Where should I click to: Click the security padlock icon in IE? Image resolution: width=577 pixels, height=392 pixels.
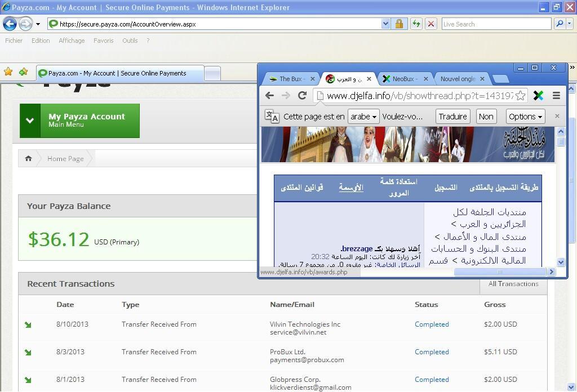pos(399,24)
